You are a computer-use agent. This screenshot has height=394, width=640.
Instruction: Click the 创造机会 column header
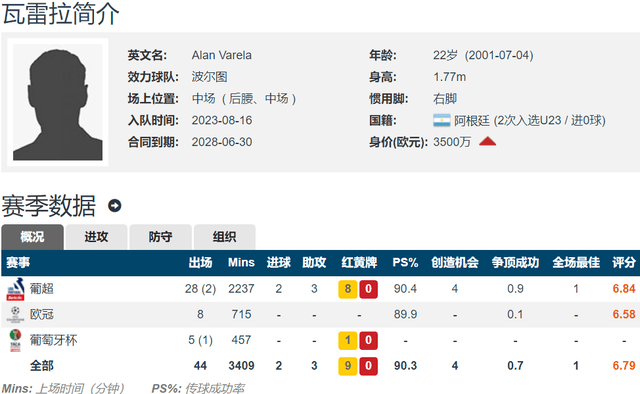coord(455,263)
